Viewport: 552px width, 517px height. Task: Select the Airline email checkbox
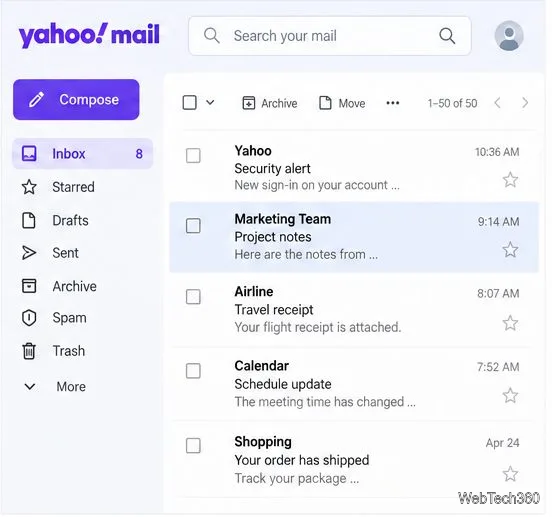[193, 297]
